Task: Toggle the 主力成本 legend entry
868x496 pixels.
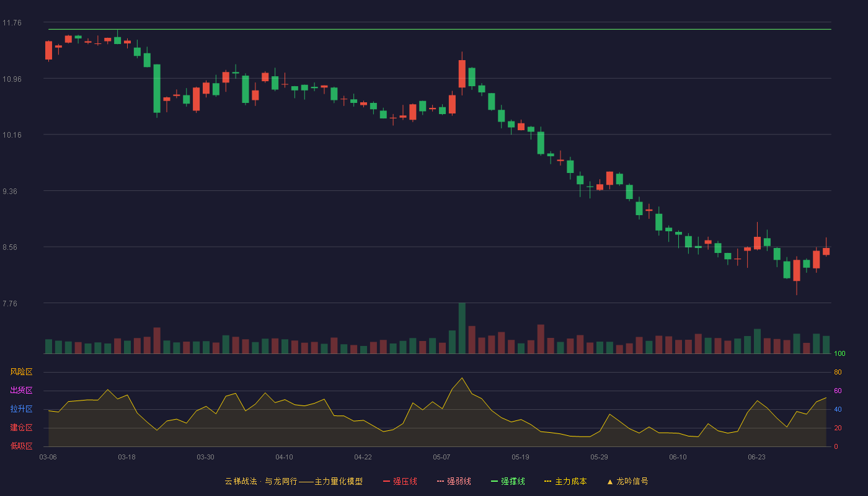Action: click(565, 481)
